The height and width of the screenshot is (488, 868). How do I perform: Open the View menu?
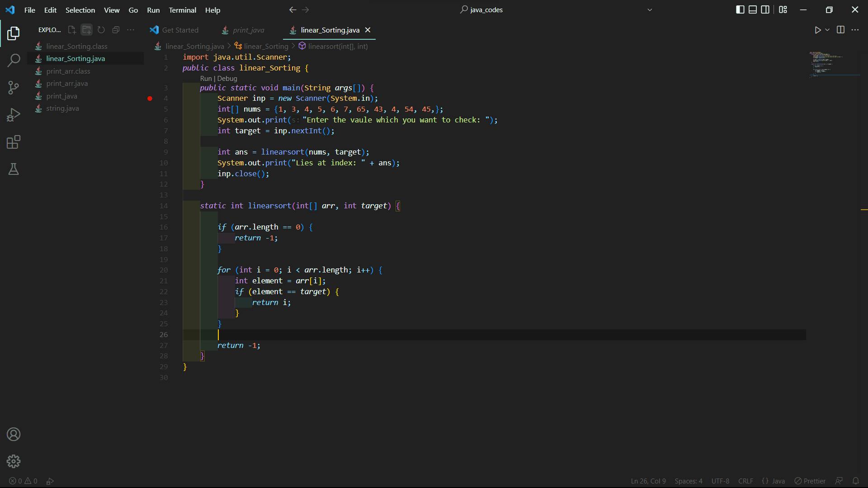tap(112, 10)
